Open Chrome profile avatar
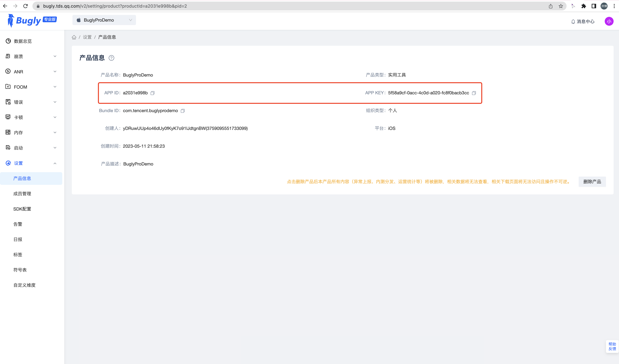The height and width of the screenshot is (364, 619). click(x=604, y=6)
